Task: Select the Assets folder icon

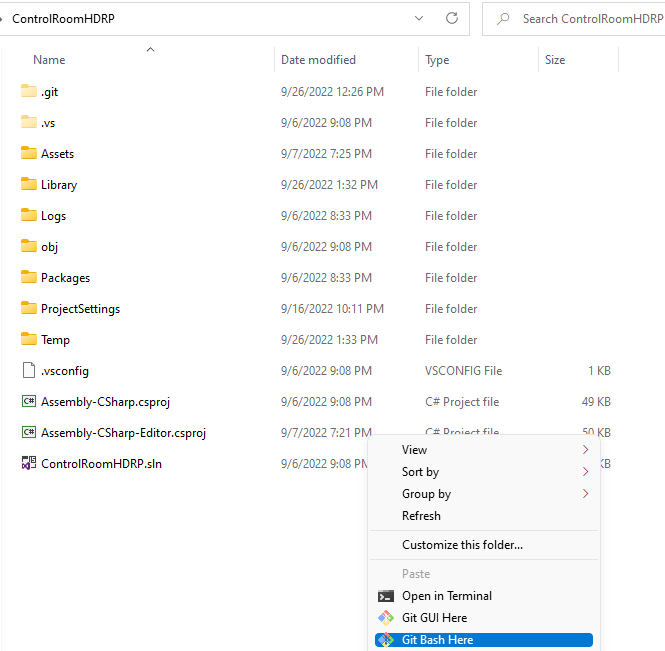Action: [x=29, y=153]
